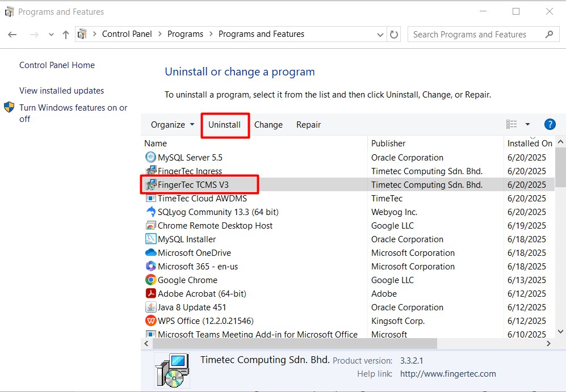Open the http://www.fingertec.com help link
Screen dimensions: 566x392
(448, 374)
